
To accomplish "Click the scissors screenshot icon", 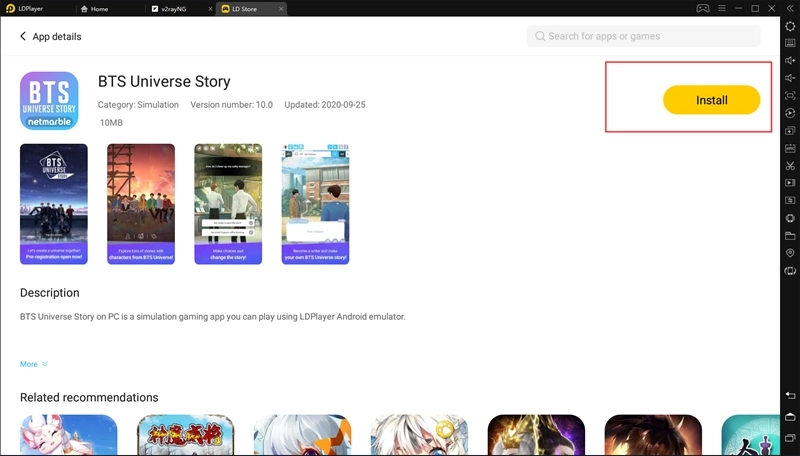I will click(790, 165).
